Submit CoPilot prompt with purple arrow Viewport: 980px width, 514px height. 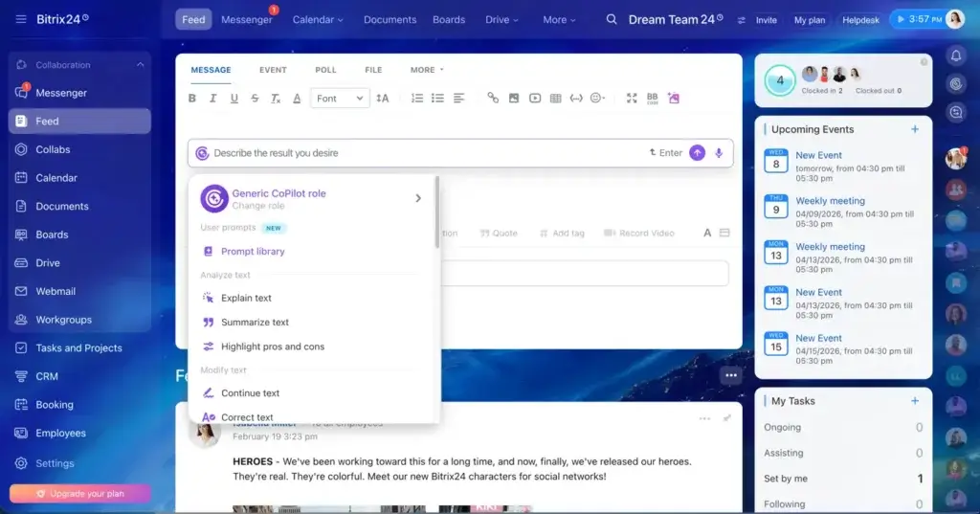point(697,152)
